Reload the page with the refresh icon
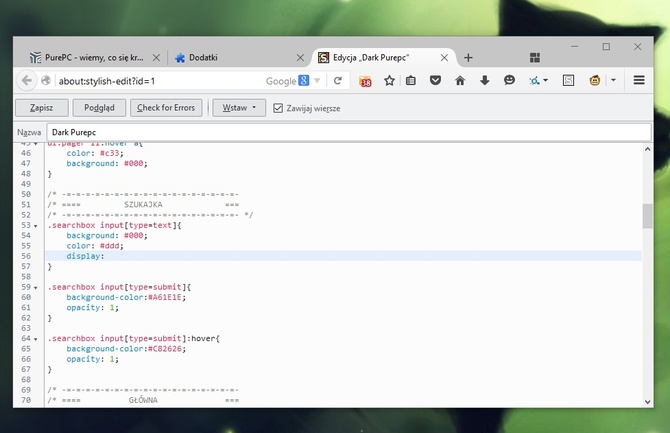The width and height of the screenshot is (670, 433). pos(337,80)
